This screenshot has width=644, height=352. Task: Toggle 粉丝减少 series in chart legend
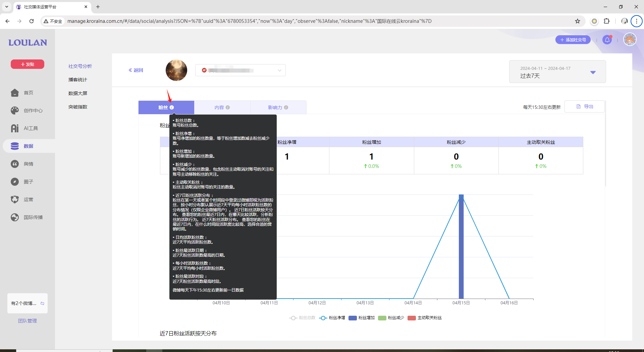coord(391,318)
